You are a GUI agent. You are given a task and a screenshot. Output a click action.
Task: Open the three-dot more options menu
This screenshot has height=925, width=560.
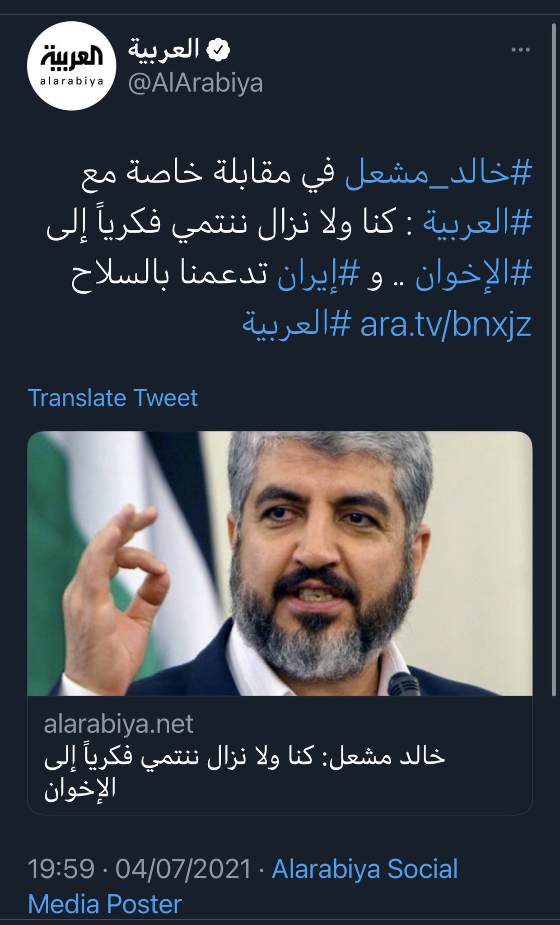point(520,50)
